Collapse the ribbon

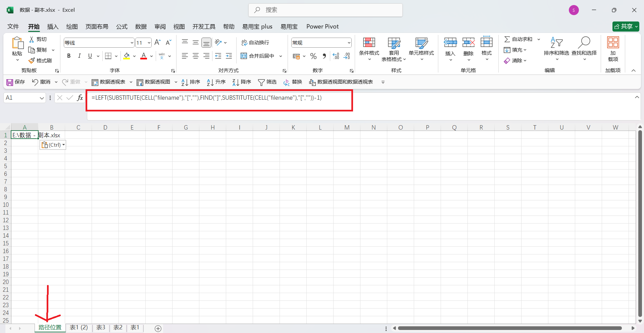[x=634, y=70]
